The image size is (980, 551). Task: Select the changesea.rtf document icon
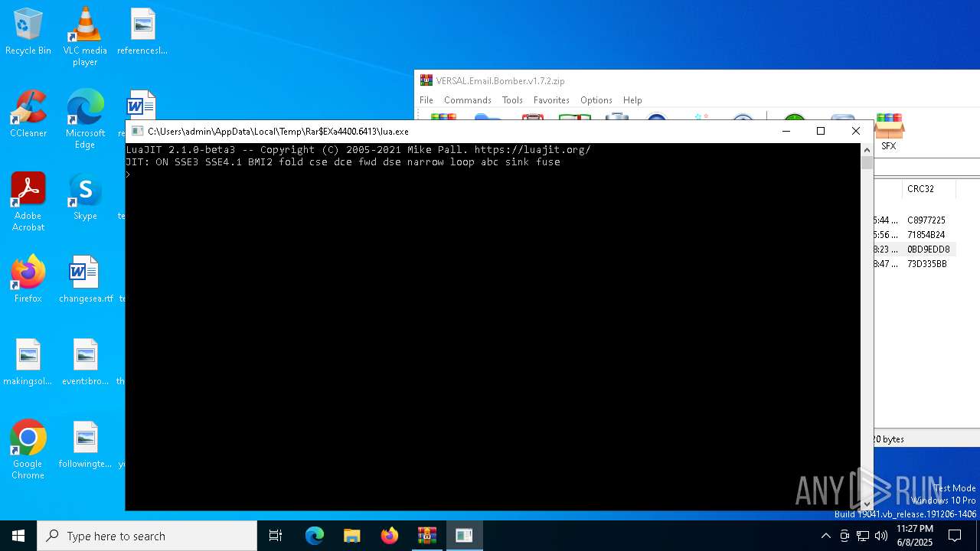tap(85, 279)
